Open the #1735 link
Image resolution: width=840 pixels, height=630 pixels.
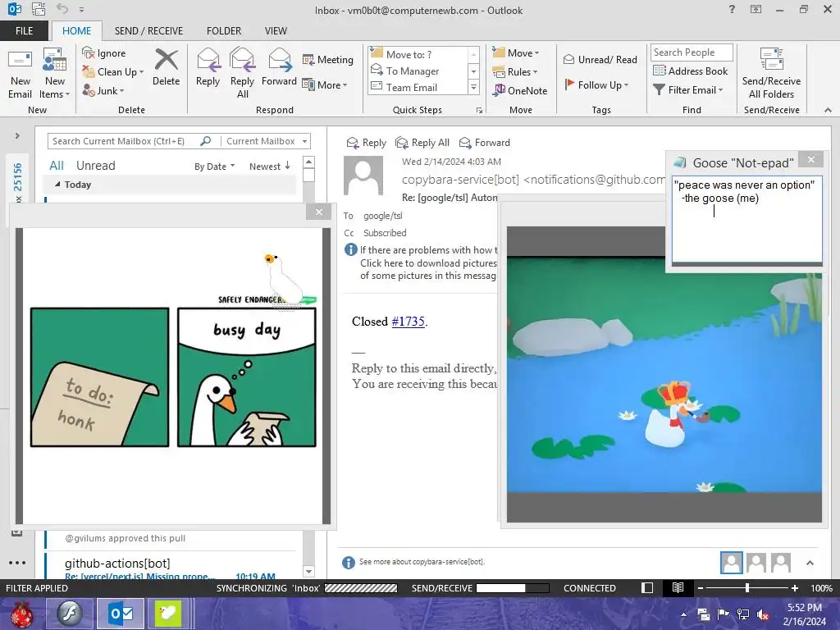coord(409,322)
